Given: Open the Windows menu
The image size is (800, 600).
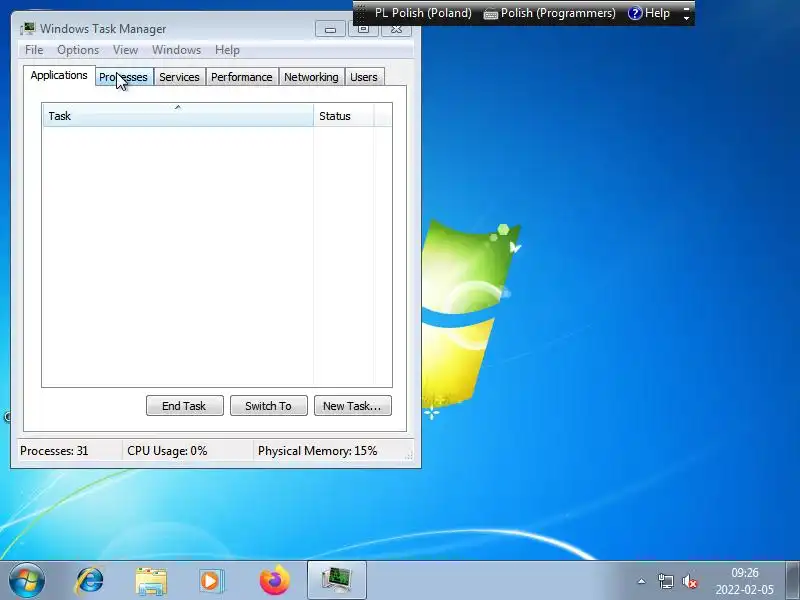Looking at the screenshot, I should pyautogui.click(x=177, y=50).
